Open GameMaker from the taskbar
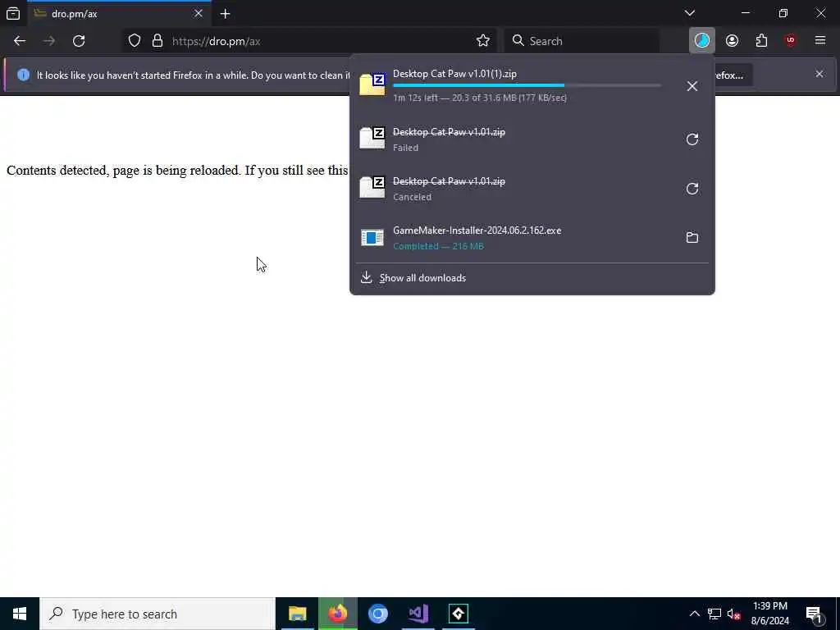The height and width of the screenshot is (630, 840). (x=458, y=614)
